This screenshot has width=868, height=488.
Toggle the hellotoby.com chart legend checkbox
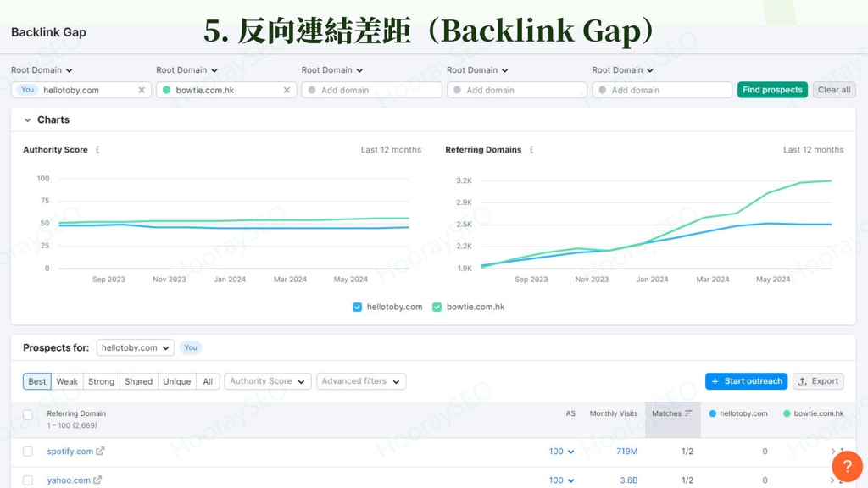pyautogui.click(x=357, y=308)
